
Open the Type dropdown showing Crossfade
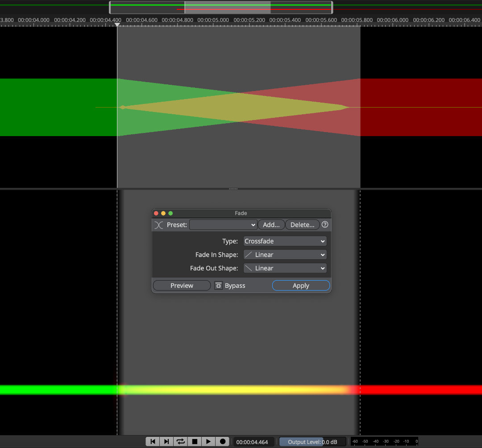click(x=285, y=241)
